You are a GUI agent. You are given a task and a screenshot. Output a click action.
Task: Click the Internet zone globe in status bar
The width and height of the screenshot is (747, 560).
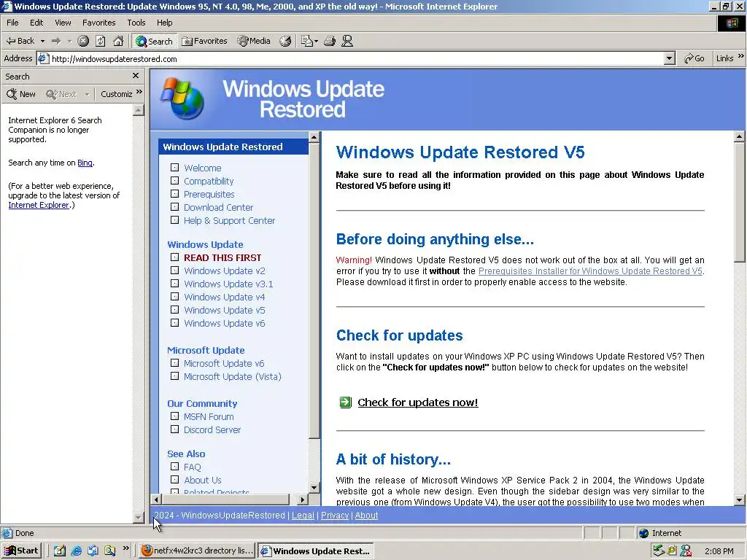click(644, 533)
